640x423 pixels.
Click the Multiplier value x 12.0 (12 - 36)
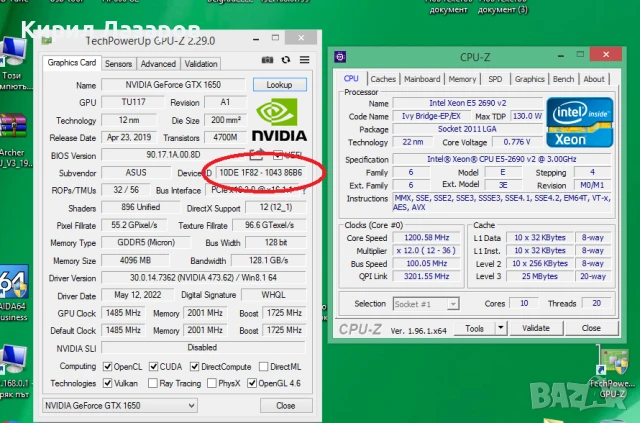point(427,250)
